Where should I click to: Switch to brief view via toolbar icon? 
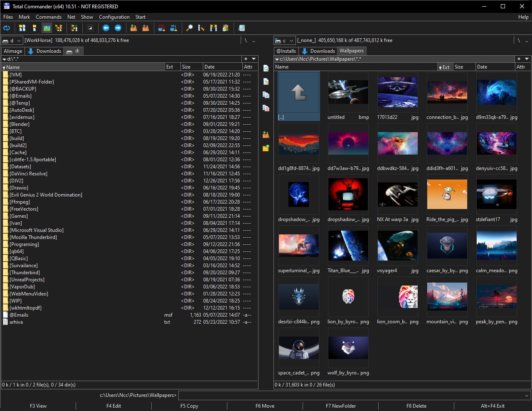(x=22, y=28)
